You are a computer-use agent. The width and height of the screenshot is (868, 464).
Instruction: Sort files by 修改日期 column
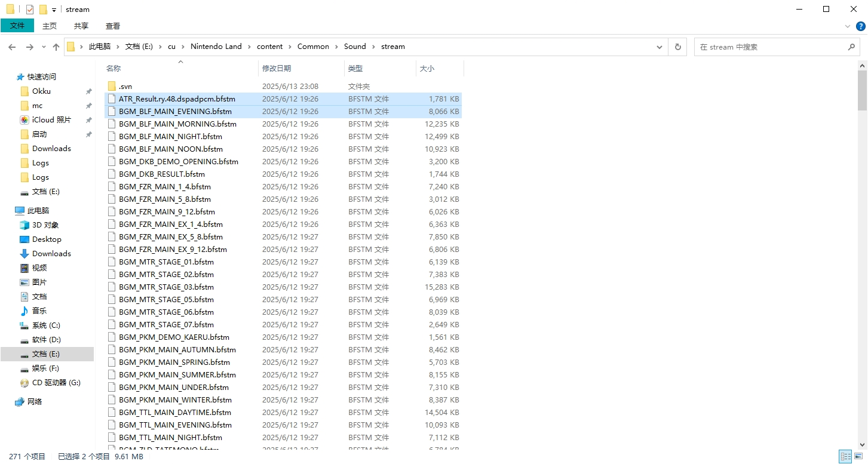(x=277, y=69)
